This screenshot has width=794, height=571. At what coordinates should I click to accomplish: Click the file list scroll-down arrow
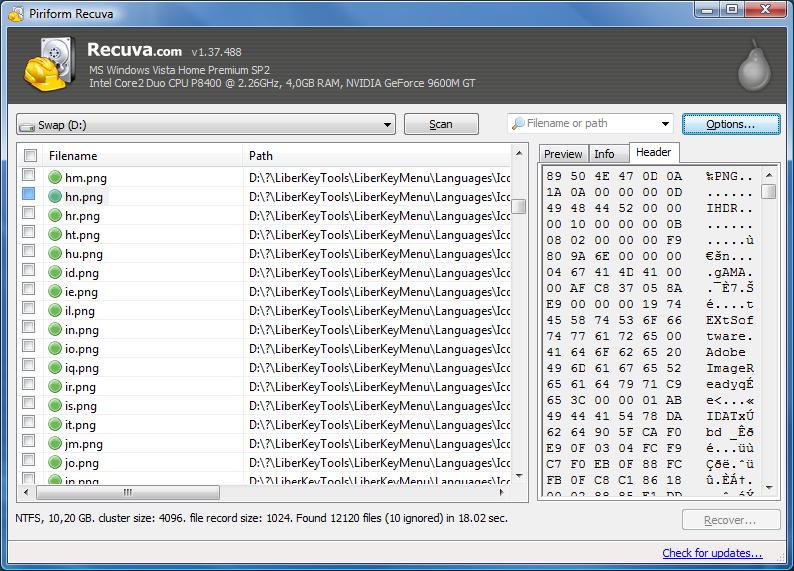[x=519, y=476]
